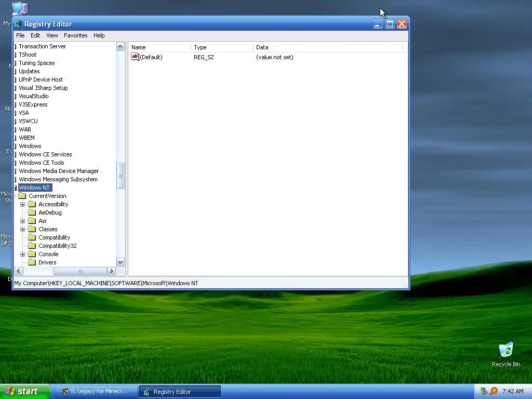Viewport: 532px width, 399px height.
Task: Click the CurrentVersion folder icon
Action: (x=22, y=196)
